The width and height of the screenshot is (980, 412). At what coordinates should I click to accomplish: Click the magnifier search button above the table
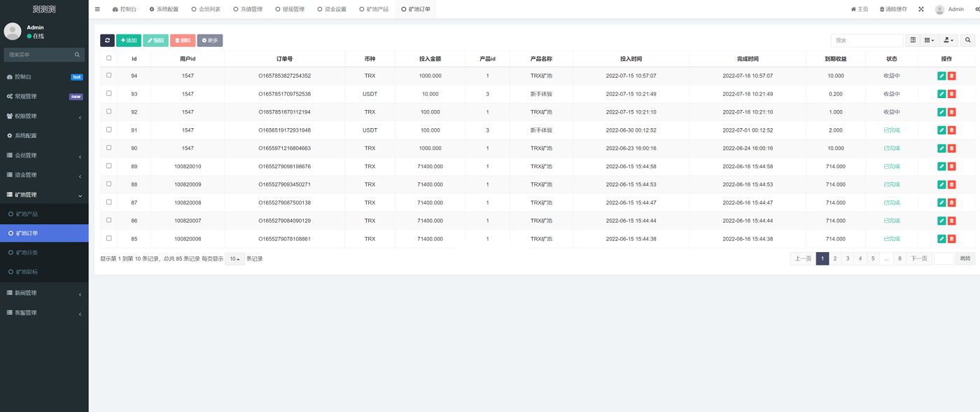(967, 41)
